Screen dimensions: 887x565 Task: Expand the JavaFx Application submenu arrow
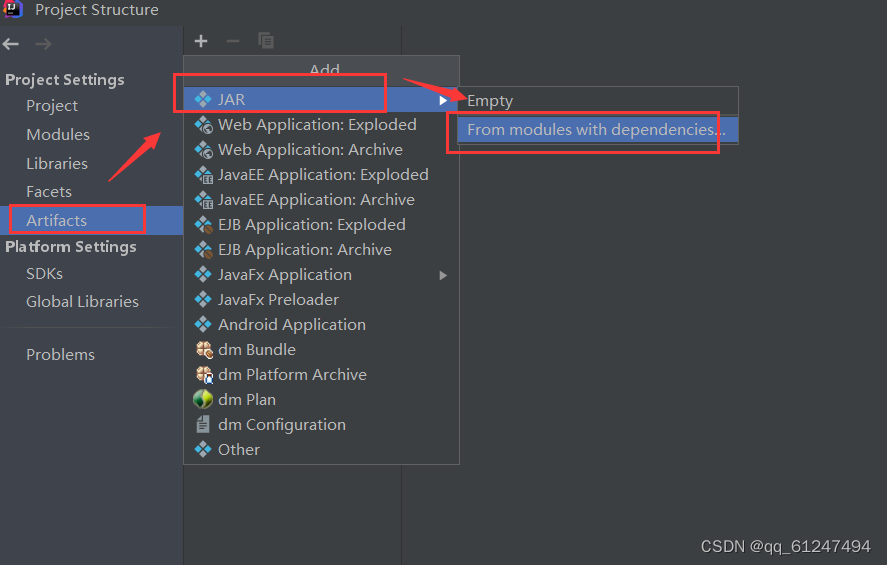(443, 275)
